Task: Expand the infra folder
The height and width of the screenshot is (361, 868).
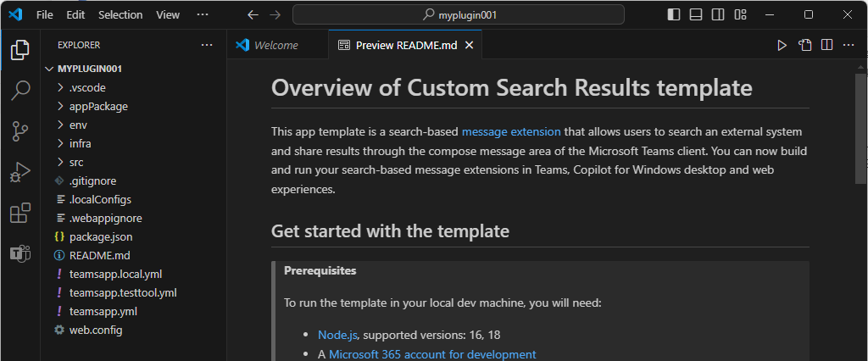Action: coord(133,144)
